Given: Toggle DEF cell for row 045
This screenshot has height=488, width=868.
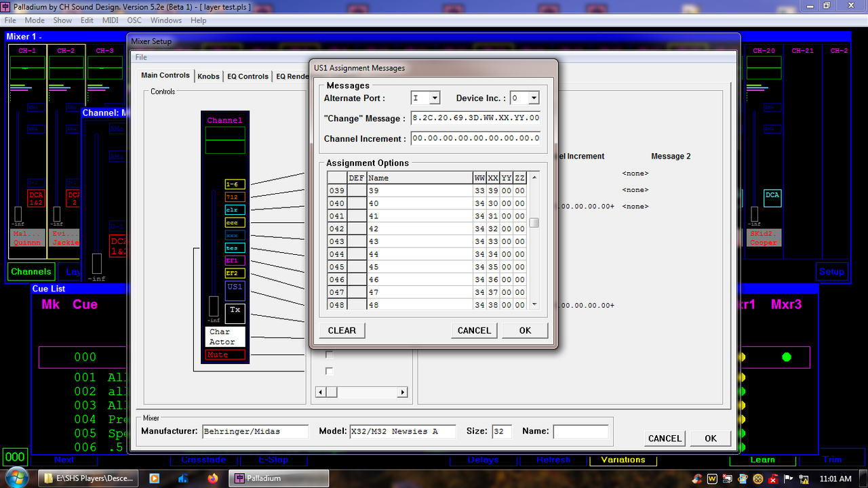Looking at the screenshot, I should pos(357,267).
